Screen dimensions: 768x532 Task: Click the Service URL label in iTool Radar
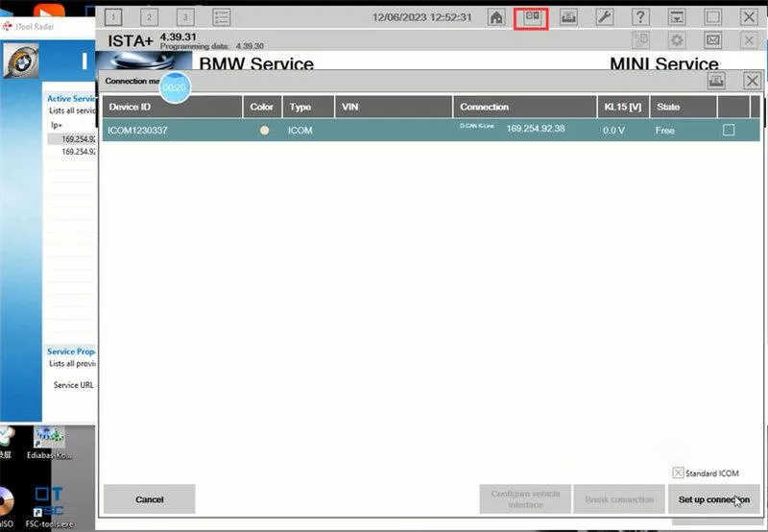(x=74, y=385)
